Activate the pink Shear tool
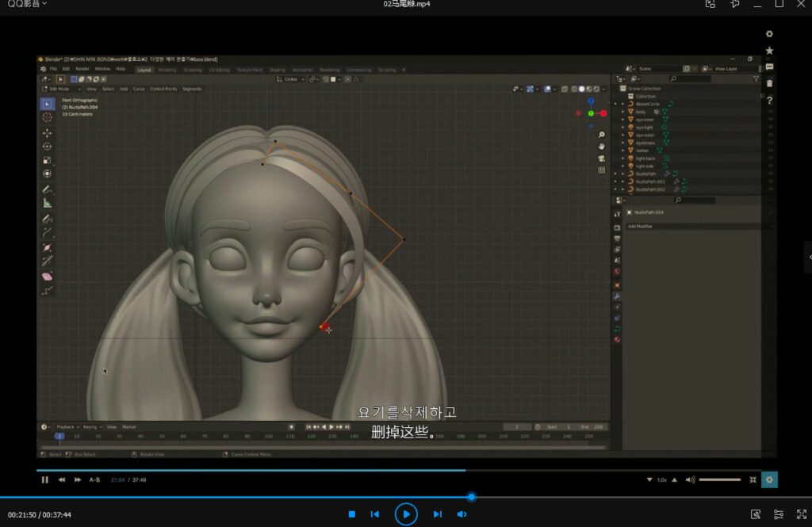The height and width of the screenshot is (527, 812). [x=47, y=277]
